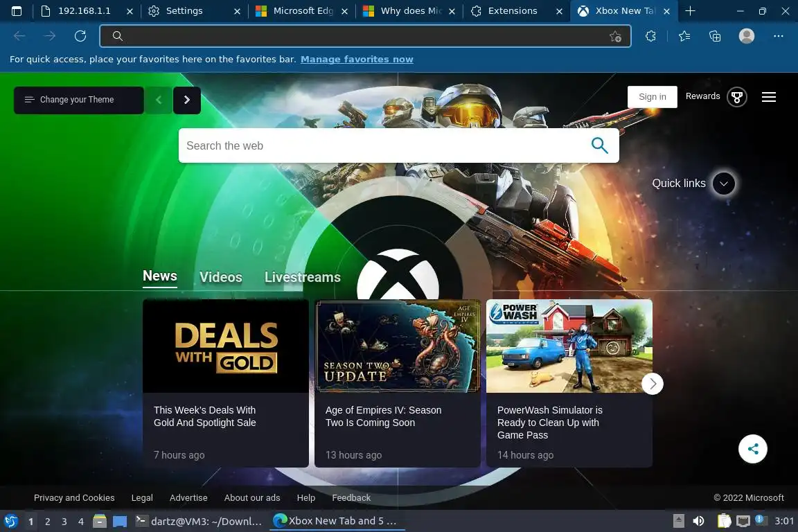Screen dimensions: 798x532
Task: Open the dartz@VM3 terminal taskbar item
Action: coord(199,521)
